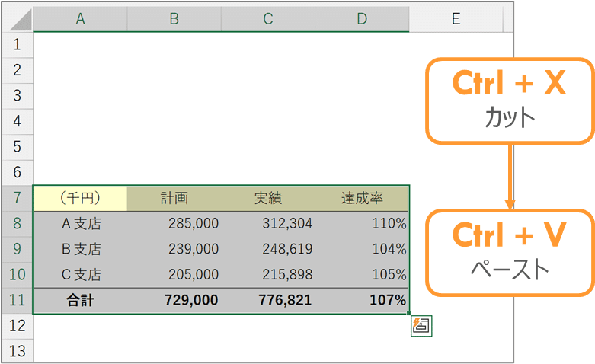This screenshot has height=364, width=595.
Task: Click the Select All corner triangle
Action: pyautogui.click(x=19, y=19)
